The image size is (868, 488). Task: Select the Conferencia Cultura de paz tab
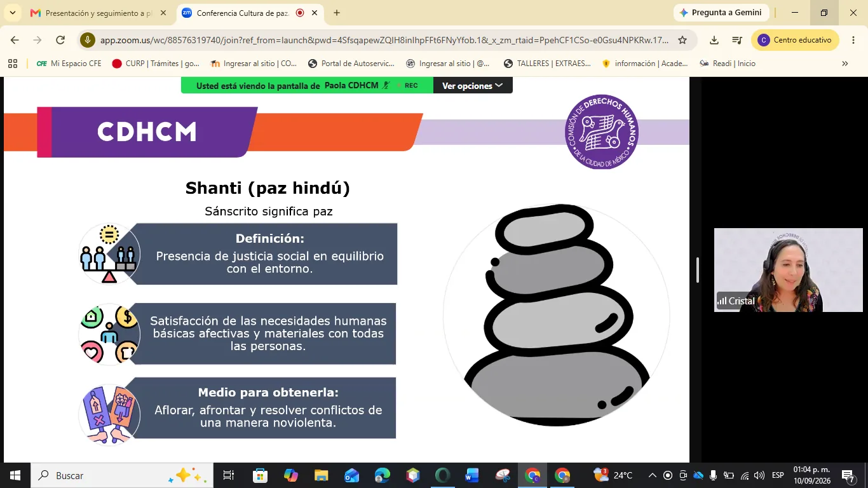(x=249, y=13)
